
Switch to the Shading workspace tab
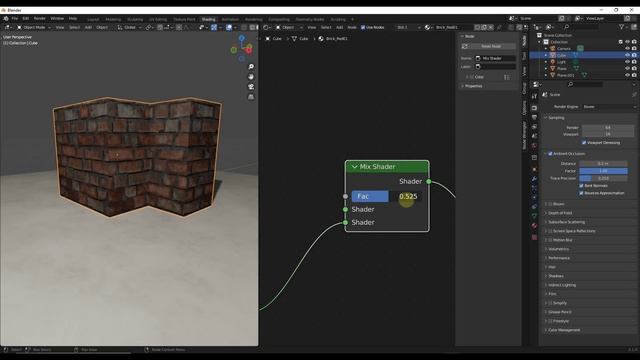tap(208, 19)
